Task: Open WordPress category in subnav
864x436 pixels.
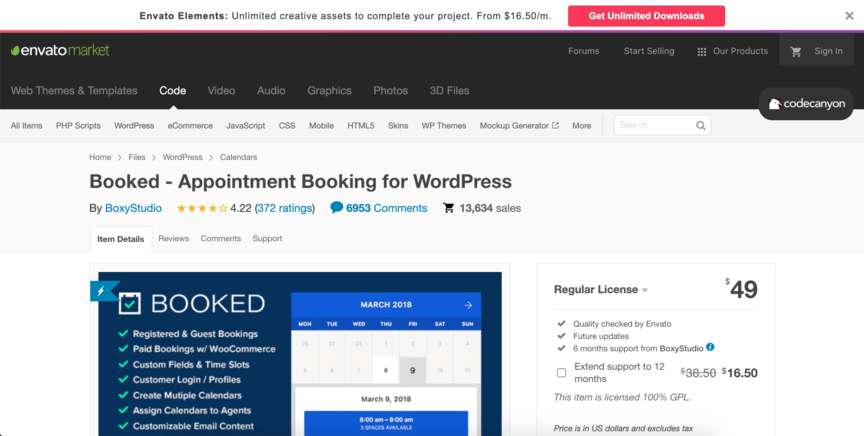Action: point(134,126)
